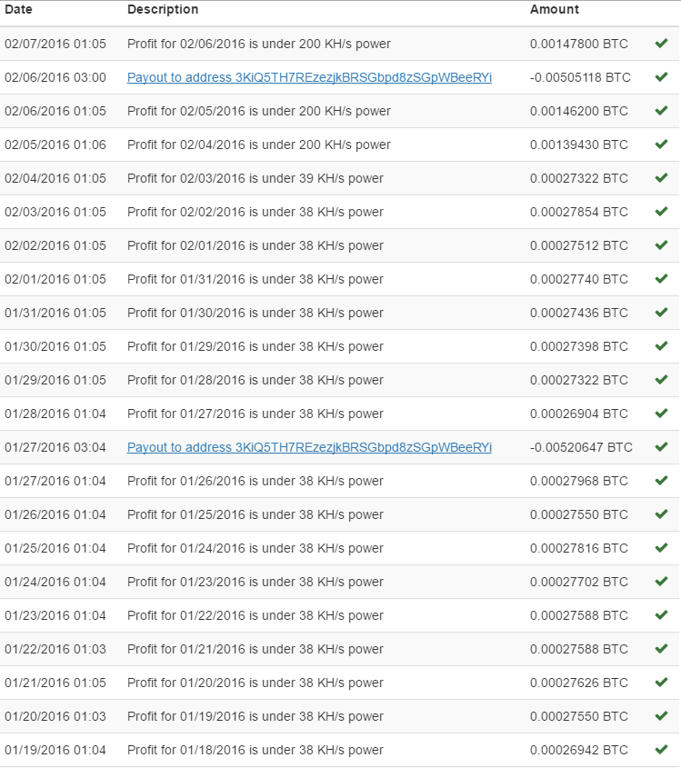The width and height of the screenshot is (681, 768).
Task: Click checkmark beside -0.00520647 BTC payout
Action: tap(661, 447)
